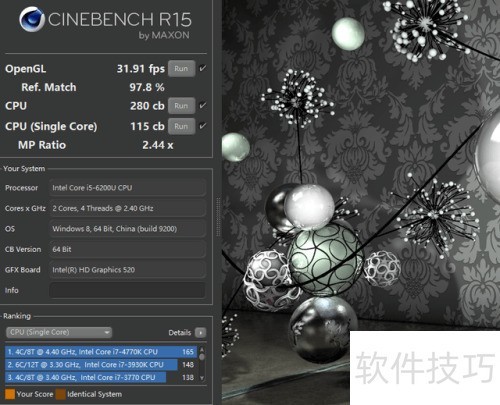500x405 pixels.
Task: Click the Details label in Ranking
Action: pyautogui.click(x=180, y=333)
